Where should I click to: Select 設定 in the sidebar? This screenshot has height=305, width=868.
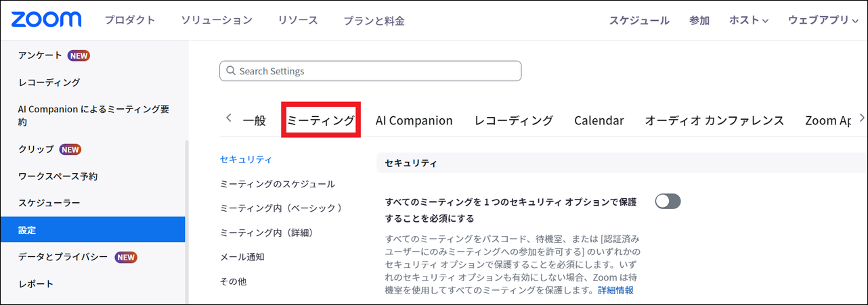(x=93, y=230)
